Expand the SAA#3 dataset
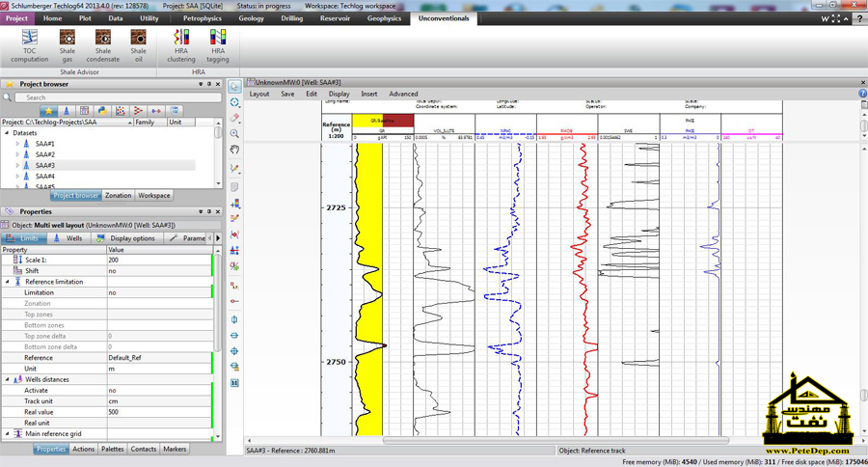This screenshot has height=467, width=868. (x=17, y=165)
